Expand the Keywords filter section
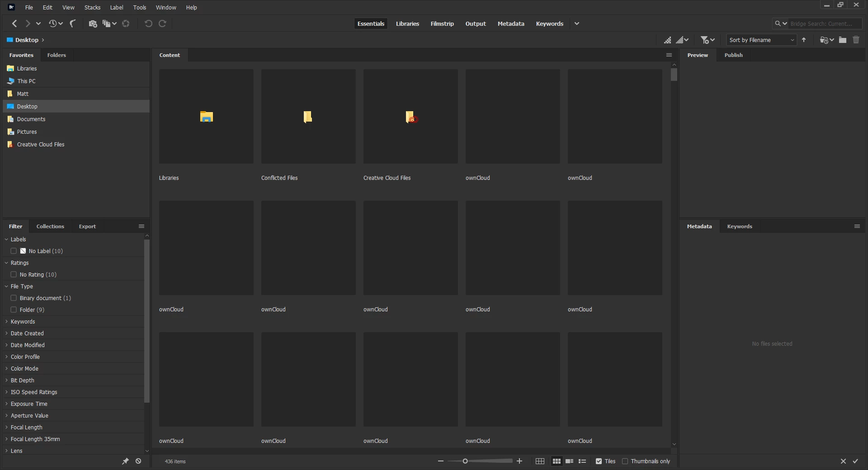The height and width of the screenshot is (470, 868). click(x=6, y=321)
